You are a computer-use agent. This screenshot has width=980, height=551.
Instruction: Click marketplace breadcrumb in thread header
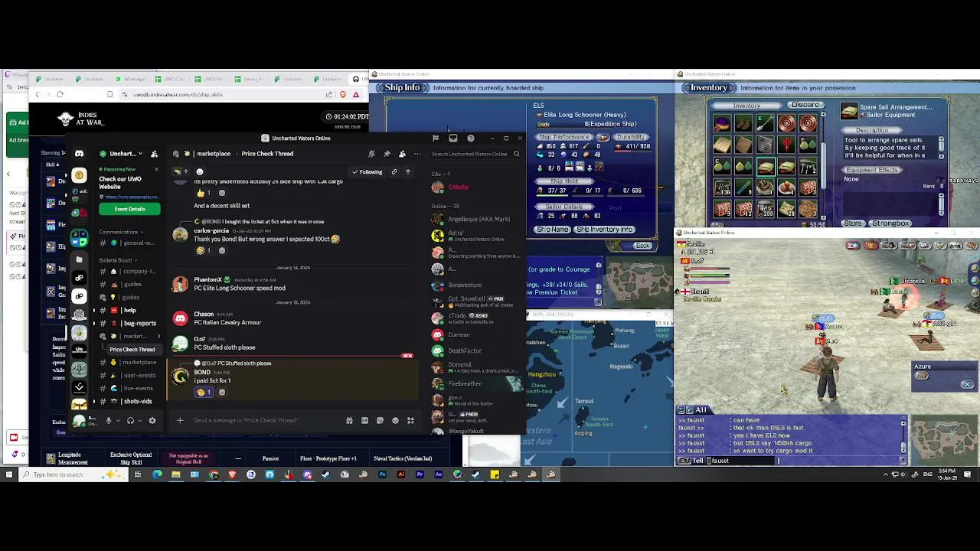point(213,154)
